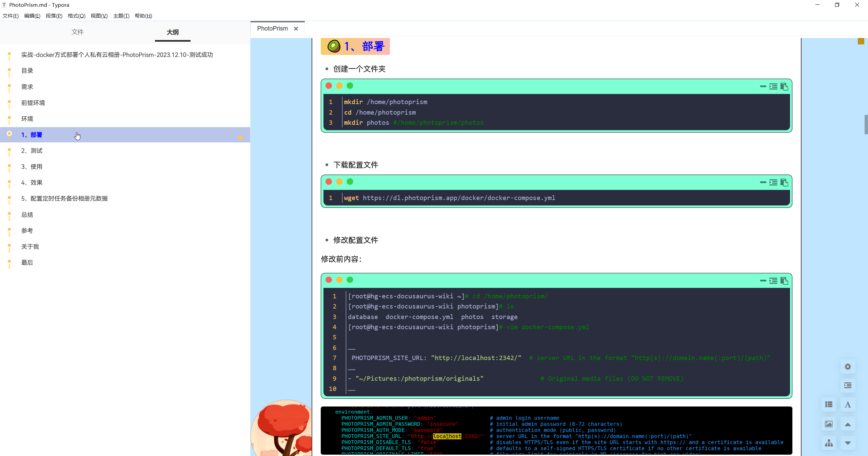Click the floating table list icon
The width and height of the screenshot is (868, 456).
(x=829, y=404)
